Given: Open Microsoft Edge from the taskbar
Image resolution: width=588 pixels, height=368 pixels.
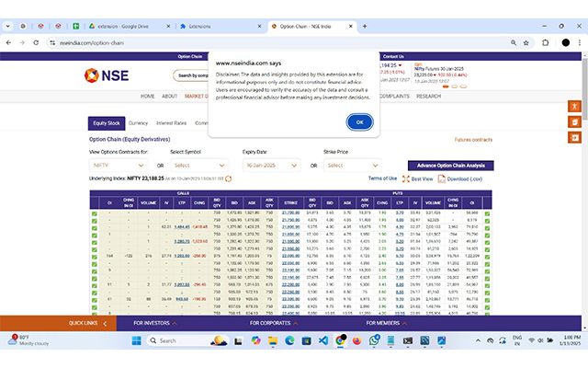Looking at the screenshot, I should coord(289,340).
